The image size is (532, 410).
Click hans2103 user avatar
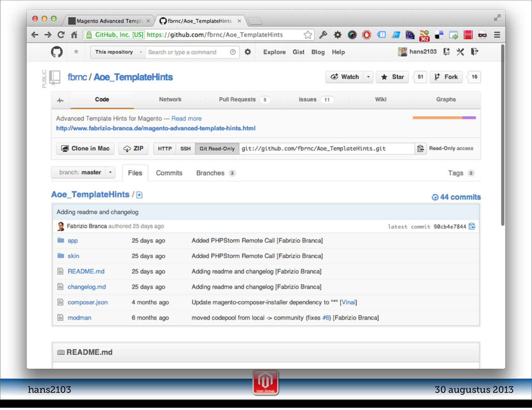tap(402, 52)
